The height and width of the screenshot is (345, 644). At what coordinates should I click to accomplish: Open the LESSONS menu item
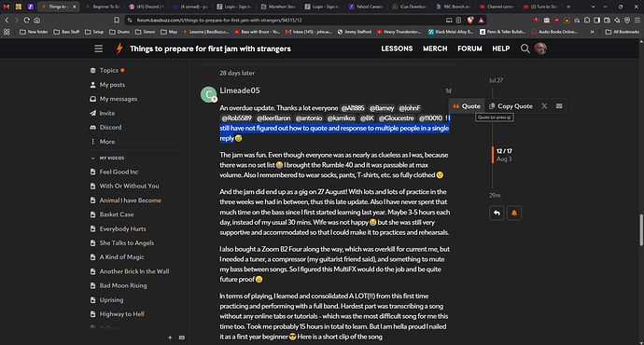coord(397,48)
